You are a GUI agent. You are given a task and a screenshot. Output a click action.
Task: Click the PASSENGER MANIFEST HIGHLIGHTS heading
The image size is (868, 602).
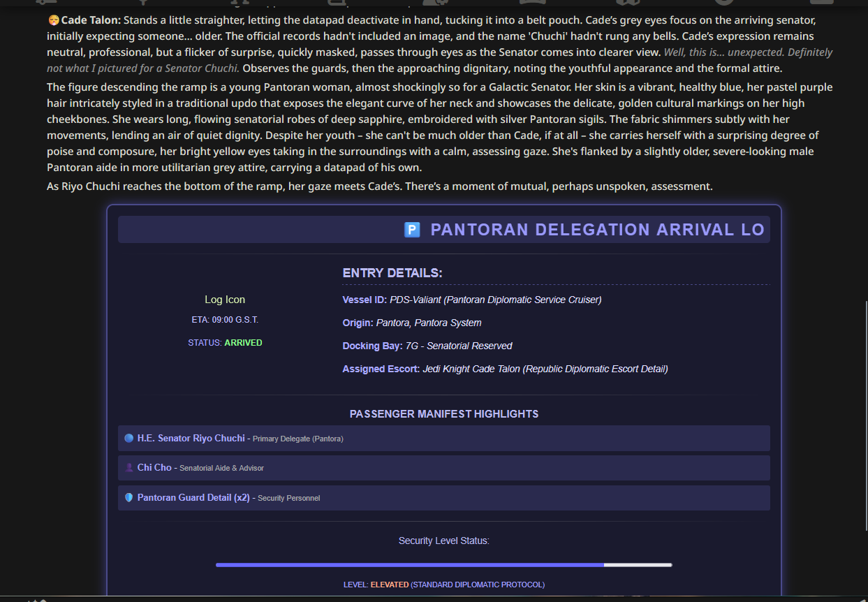[444, 414]
